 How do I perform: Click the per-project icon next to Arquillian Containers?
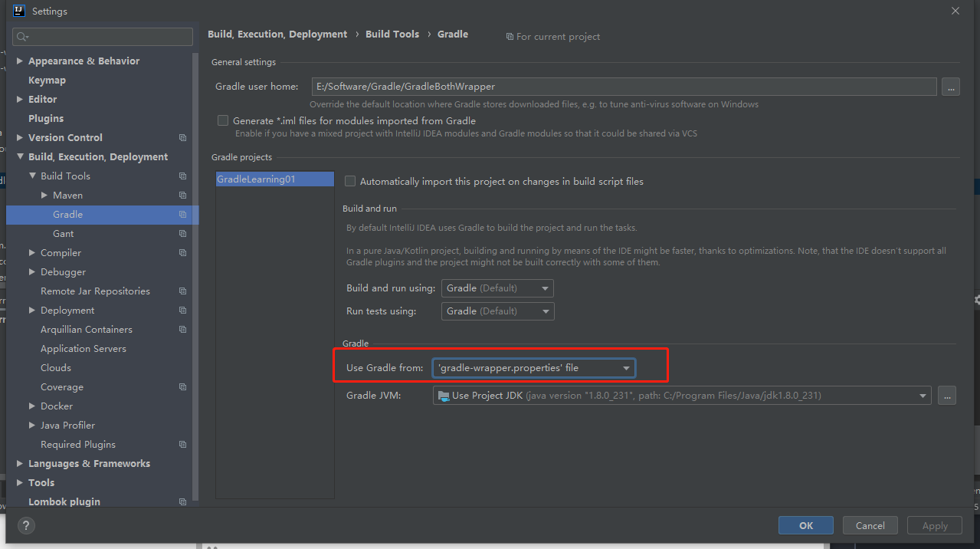tap(182, 330)
